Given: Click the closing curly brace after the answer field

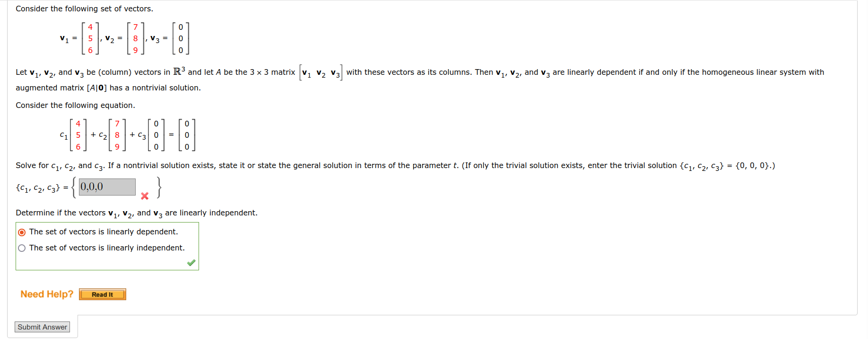Looking at the screenshot, I should [159, 187].
